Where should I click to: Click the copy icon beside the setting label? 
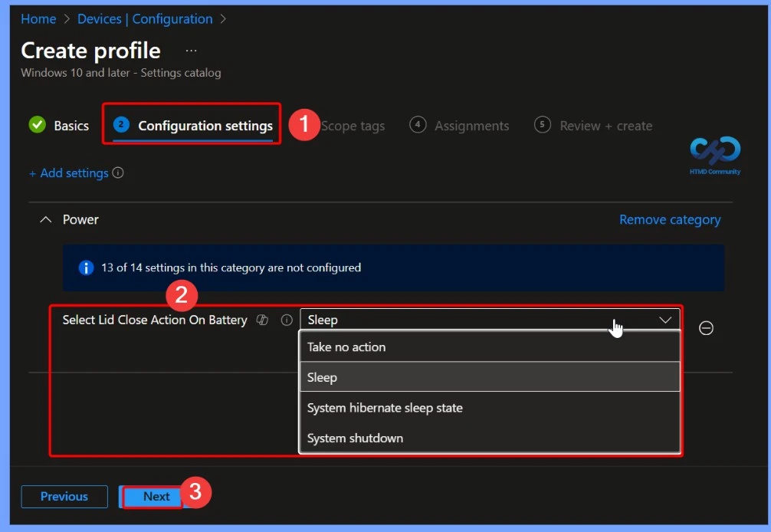pos(262,320)
